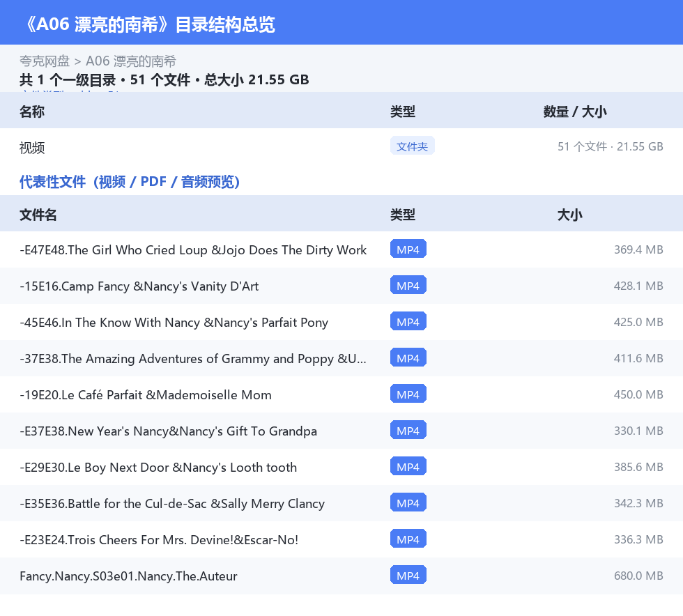Click the 411.6 MB size value
Viewport: 683px width, 616px height.
click(638, 358)
